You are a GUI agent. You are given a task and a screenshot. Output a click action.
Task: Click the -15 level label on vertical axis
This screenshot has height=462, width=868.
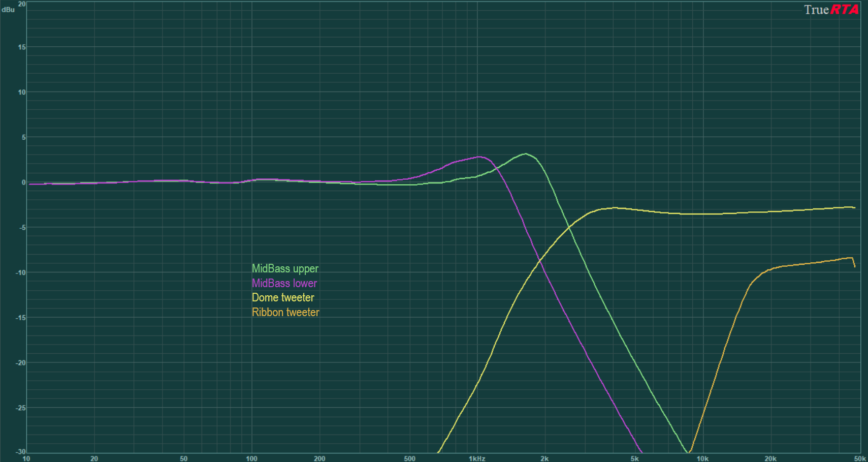click(22, 318)
